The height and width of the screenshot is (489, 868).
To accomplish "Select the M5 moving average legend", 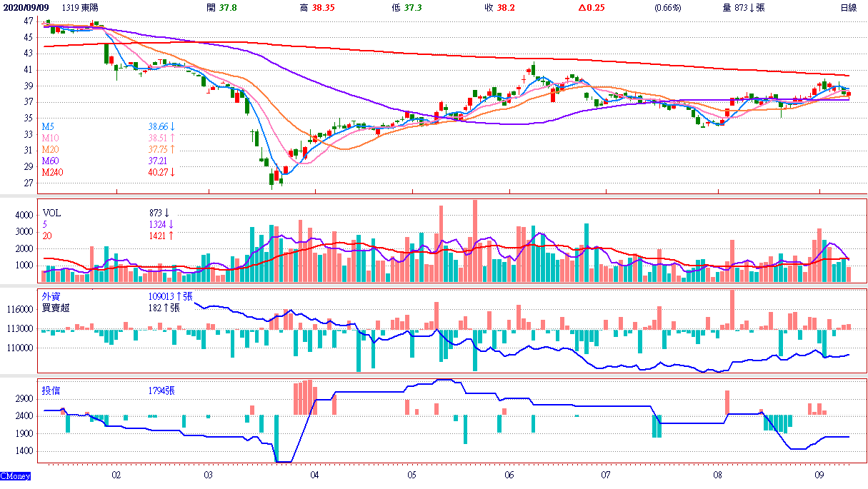I will 49,126.
